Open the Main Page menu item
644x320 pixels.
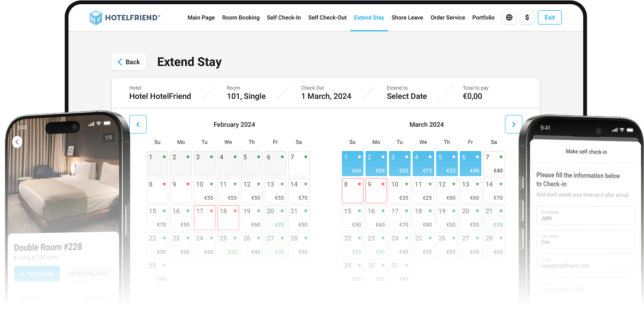pyautogui.click(x=201, y=18)
